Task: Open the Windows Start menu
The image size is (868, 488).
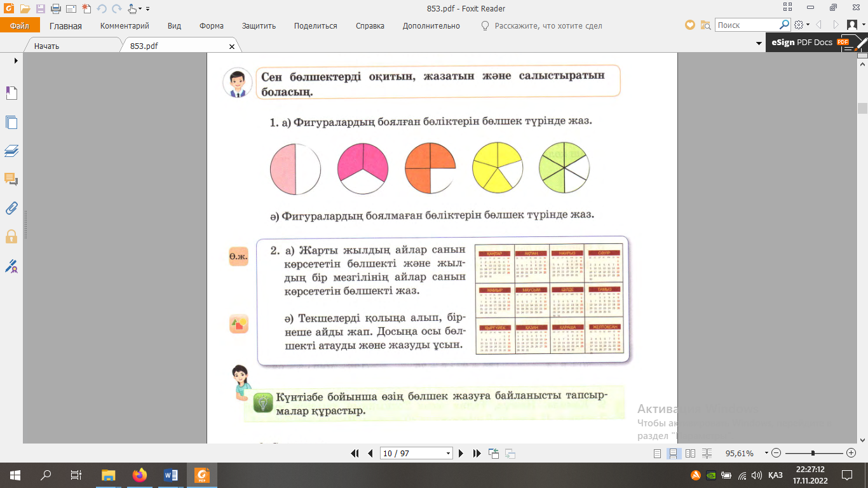Action: tap(15, 475)
